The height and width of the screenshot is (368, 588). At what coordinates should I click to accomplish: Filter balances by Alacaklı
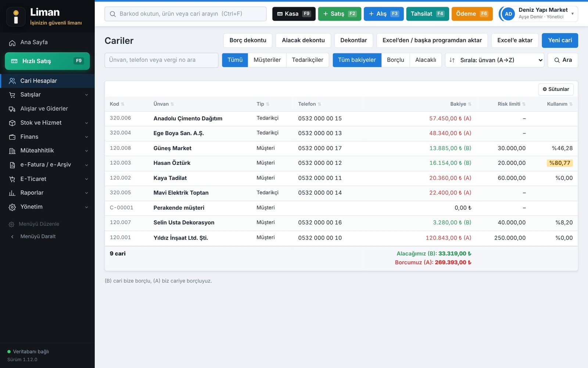426,60
